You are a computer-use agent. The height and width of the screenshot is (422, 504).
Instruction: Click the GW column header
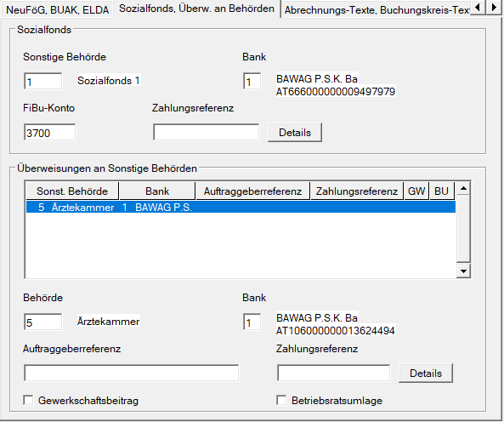click(x=416, y=191)
